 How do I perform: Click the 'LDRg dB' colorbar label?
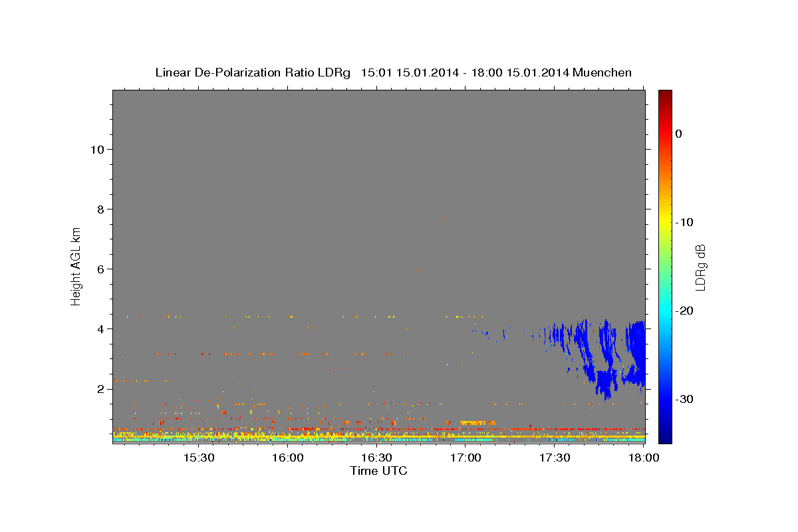(700, 267)
